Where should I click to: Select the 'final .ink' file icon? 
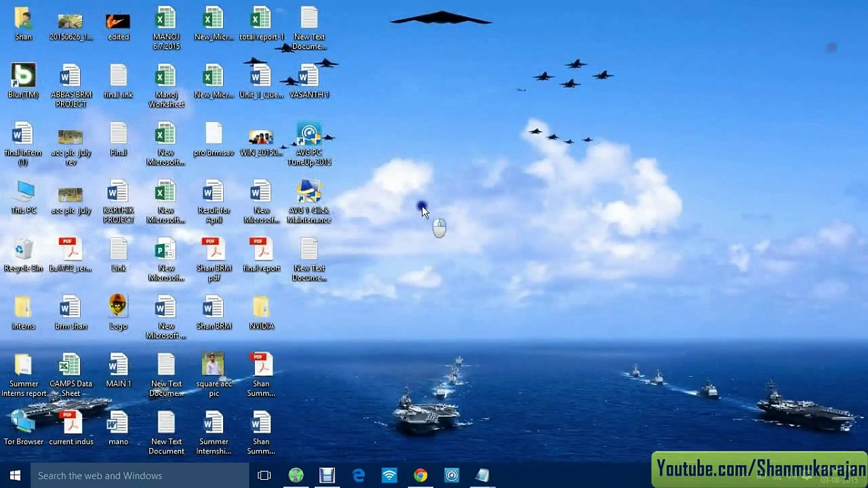click(118, 81)
